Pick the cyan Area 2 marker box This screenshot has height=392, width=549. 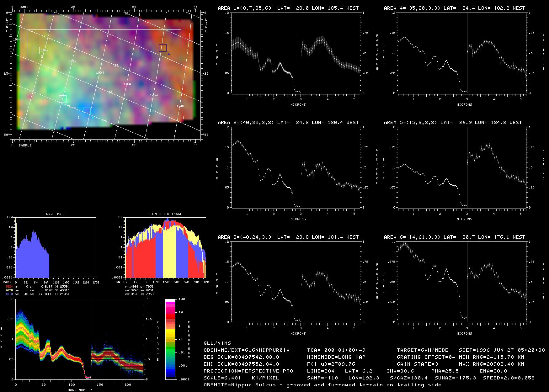tap(87, 111)
